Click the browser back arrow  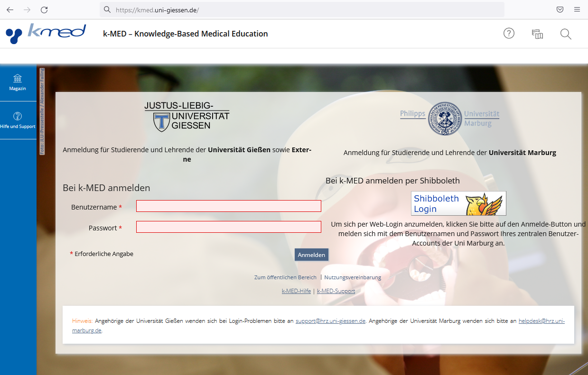tap(10, 9)
